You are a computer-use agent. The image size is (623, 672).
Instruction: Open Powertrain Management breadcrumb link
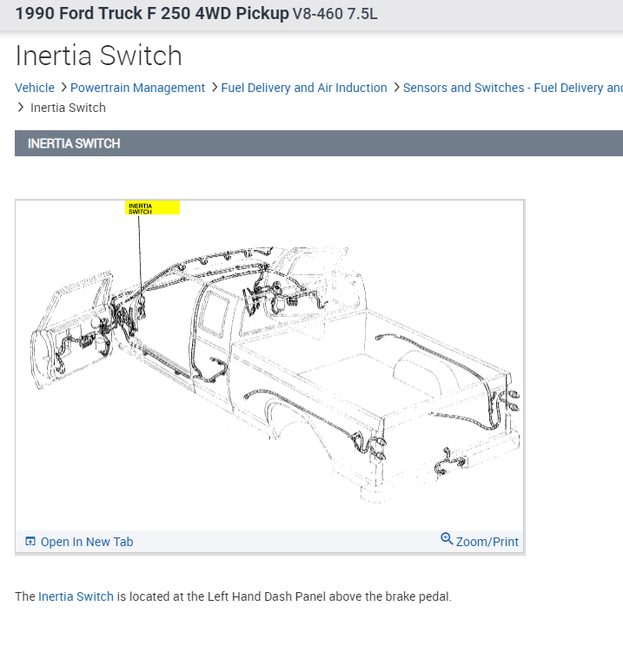tap(137, 88)
